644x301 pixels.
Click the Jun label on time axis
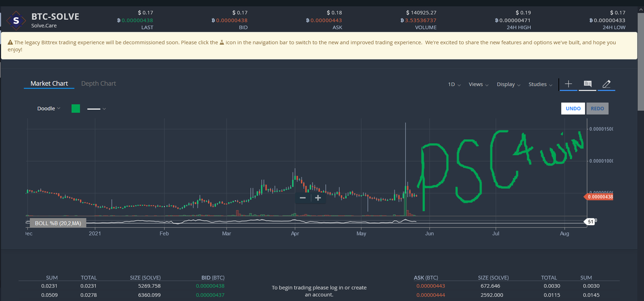point(429,234)
